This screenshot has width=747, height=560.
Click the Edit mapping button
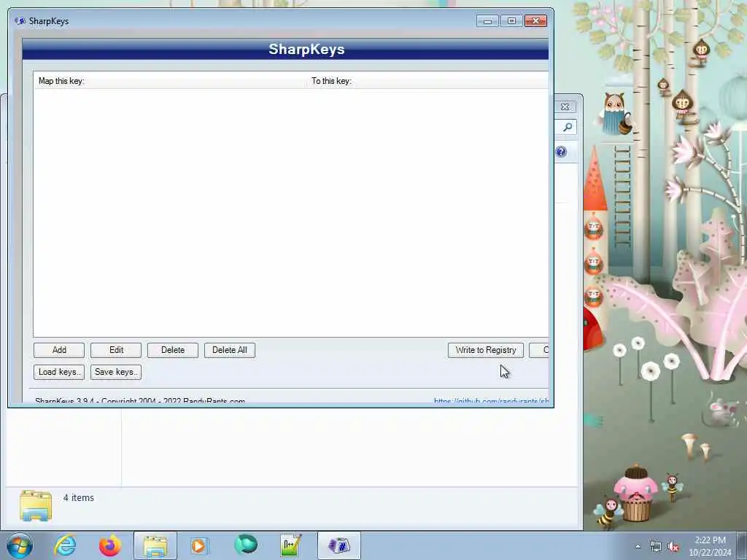point(116,350)
